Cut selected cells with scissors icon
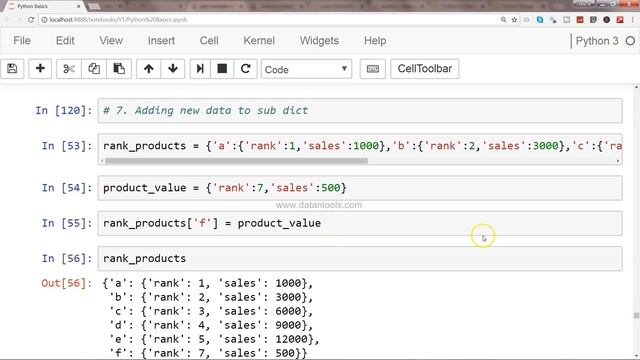This screenshot has height=360, width=640. click(x=69, y=69)
